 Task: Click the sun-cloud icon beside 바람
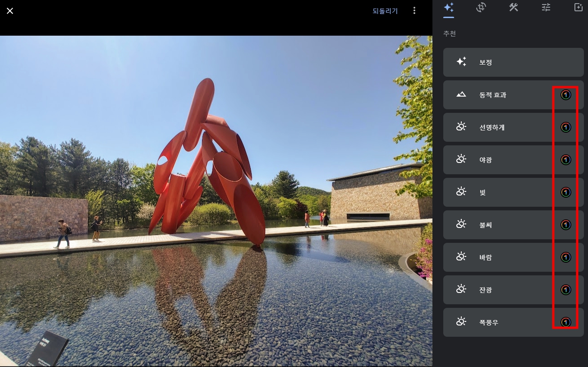[x=461, y=257]
